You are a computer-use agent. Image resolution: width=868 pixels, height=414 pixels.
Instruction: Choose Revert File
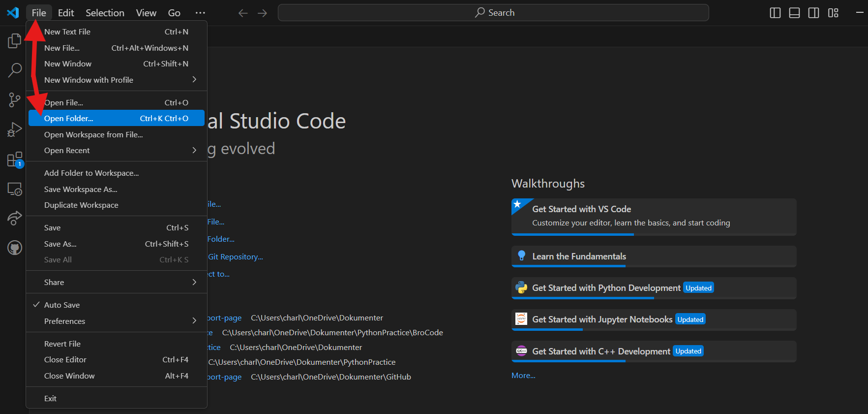tap(117, 344)
